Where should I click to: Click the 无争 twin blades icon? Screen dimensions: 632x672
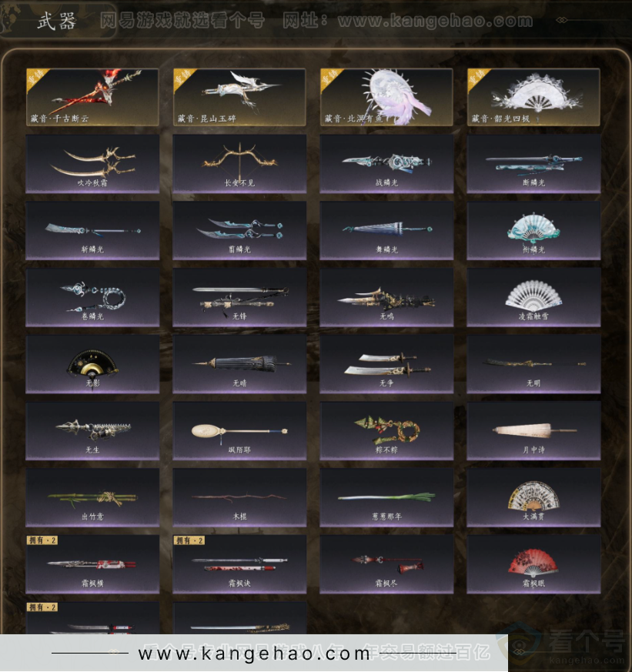click(x=386, y=364)
